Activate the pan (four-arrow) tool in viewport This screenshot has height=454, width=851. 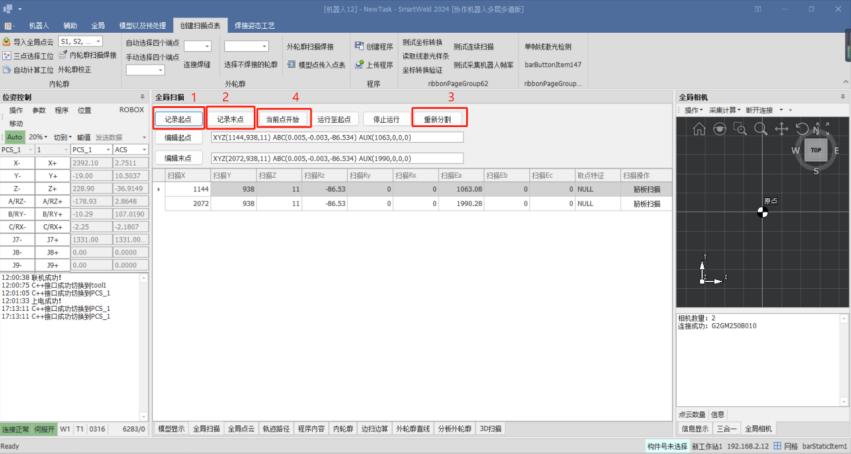point(780,129)
